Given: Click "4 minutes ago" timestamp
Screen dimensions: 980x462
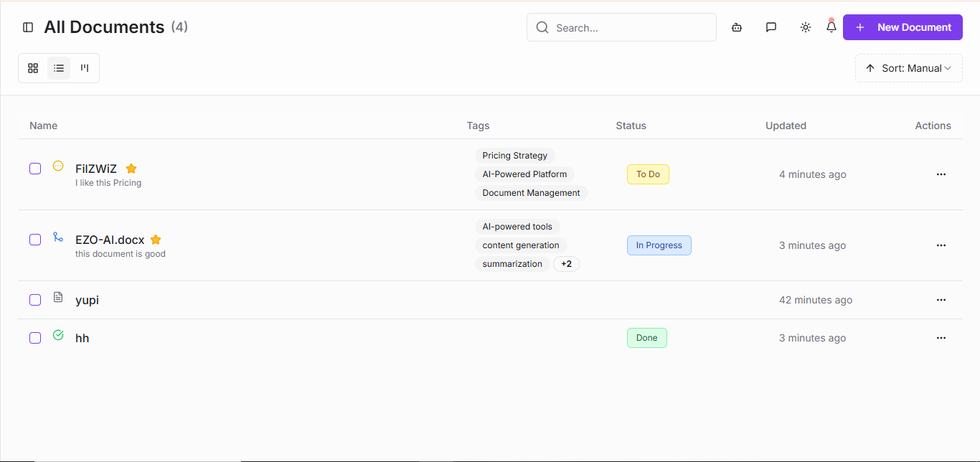Looking at the screenshot, I should pos(813,174).
